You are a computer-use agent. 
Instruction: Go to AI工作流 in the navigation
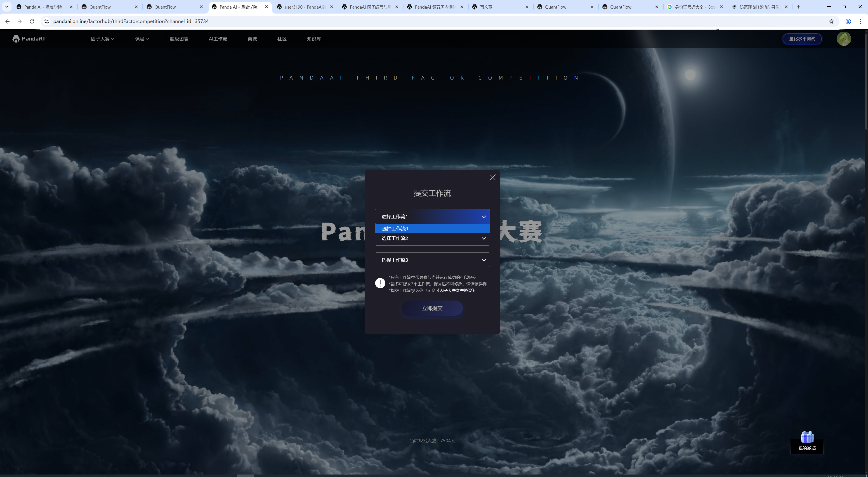click(x=218, y=39)
